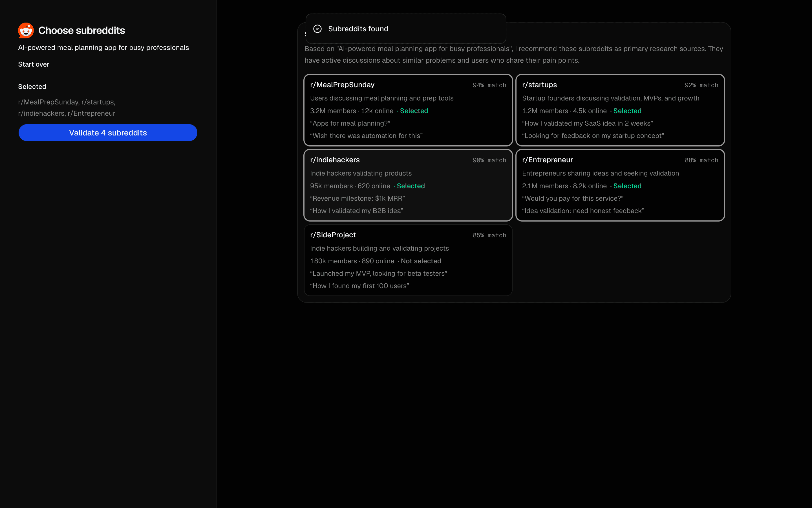The height and width of the screenshot is (508, 812).
Task: Click “Launched my MVP, looking for beta testers”
Action: click(378, 273)
